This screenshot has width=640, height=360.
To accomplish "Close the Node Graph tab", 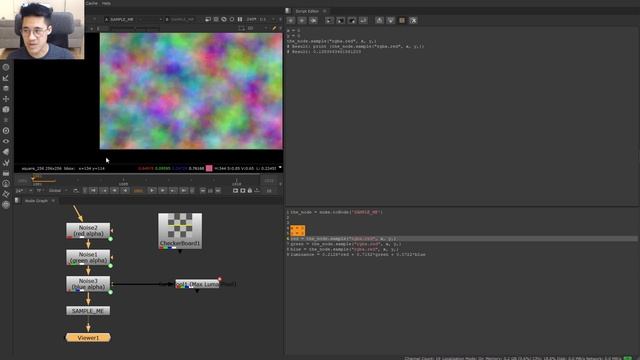I will (53, 200).
